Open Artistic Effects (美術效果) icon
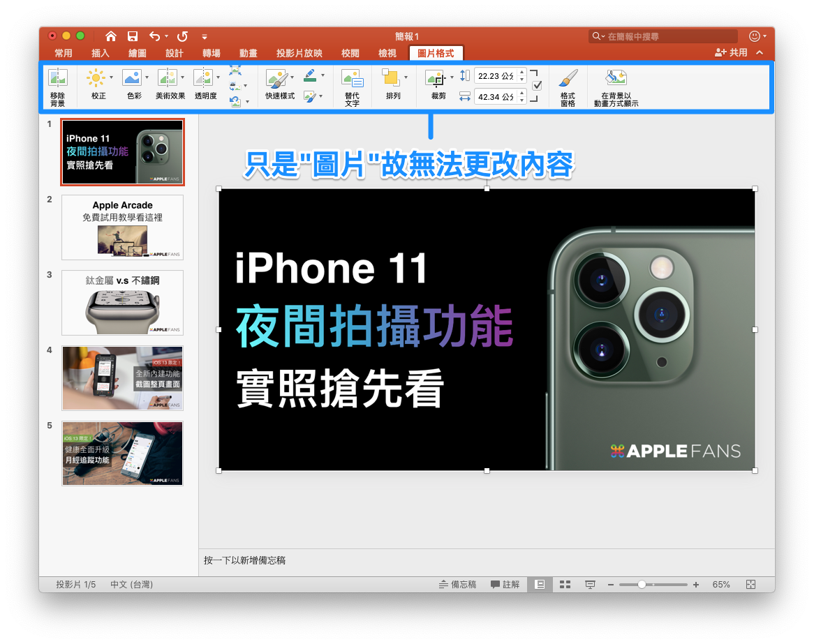Image resolution: width=814 pixels, height=644 pixels. pyautogui.click(x=168, y=78)
